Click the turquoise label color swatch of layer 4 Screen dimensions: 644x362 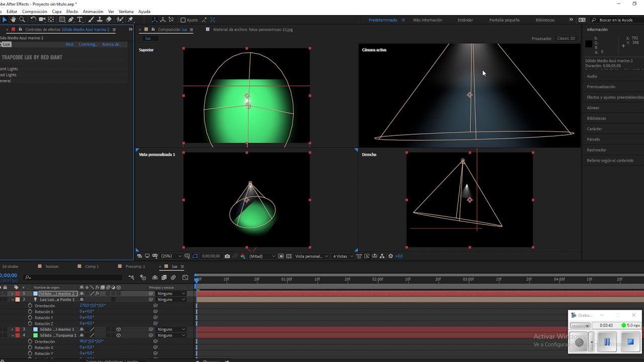pyautogui.click(x=36, y=335)
